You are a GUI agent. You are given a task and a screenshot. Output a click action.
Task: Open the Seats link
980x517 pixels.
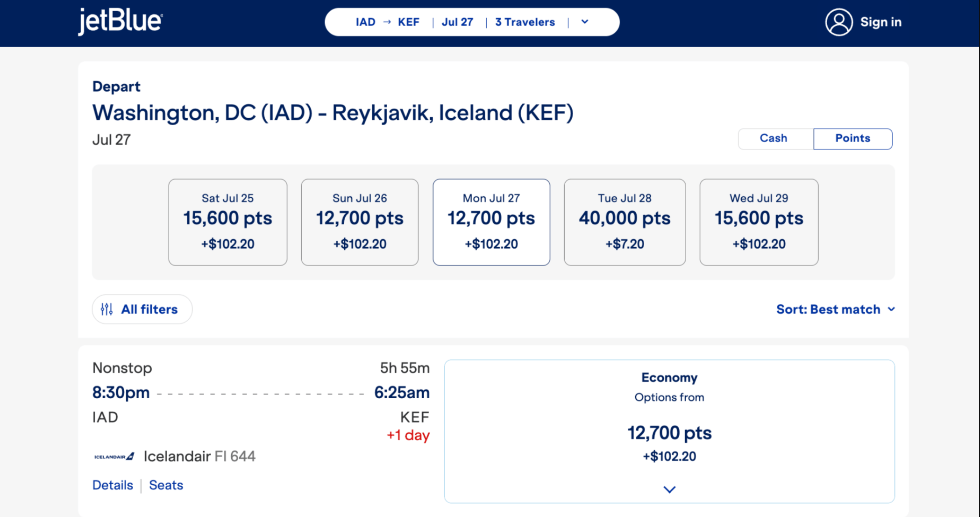[166, 485]
